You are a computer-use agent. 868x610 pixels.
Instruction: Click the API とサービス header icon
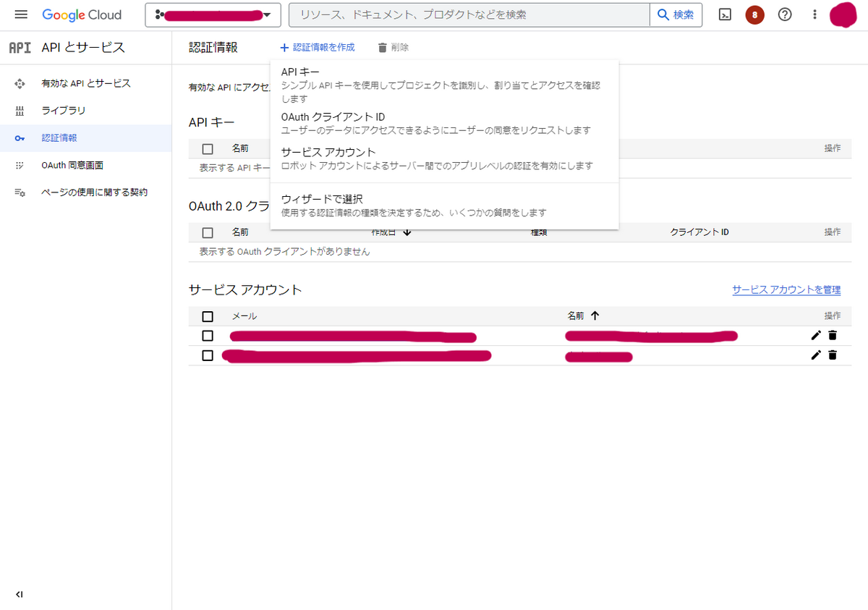coord(20,48)
